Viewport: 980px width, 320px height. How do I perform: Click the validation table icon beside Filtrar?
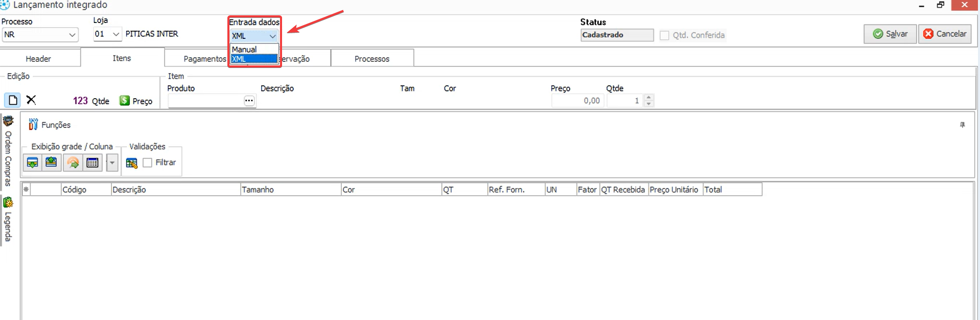[131, 163]
